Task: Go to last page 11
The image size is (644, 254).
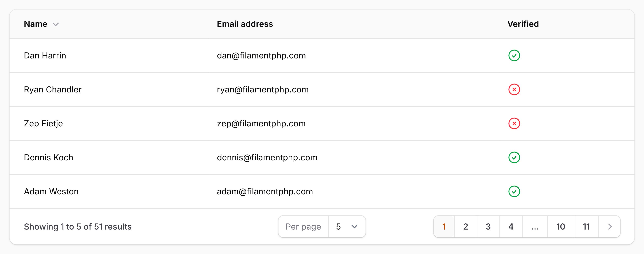Action: tap(586, 227)
